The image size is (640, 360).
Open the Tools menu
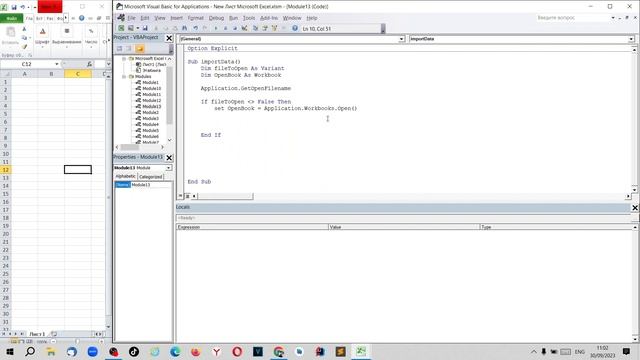point(249,18)
